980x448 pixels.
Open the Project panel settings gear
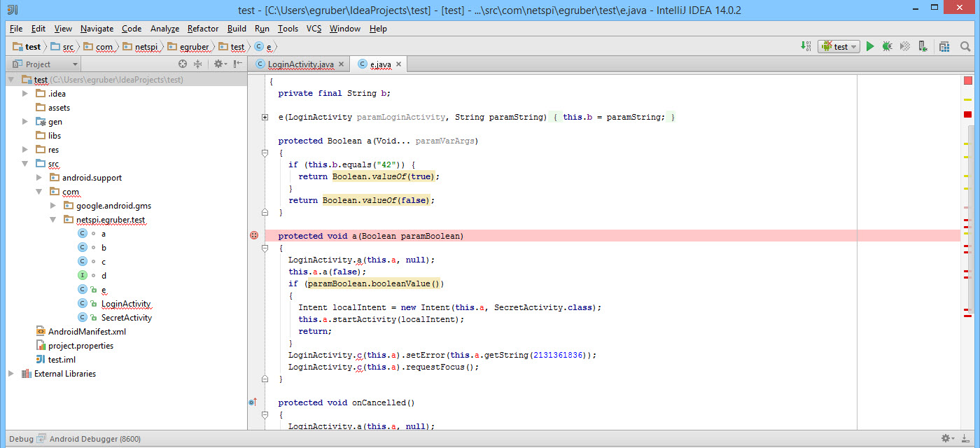[219, 64]
